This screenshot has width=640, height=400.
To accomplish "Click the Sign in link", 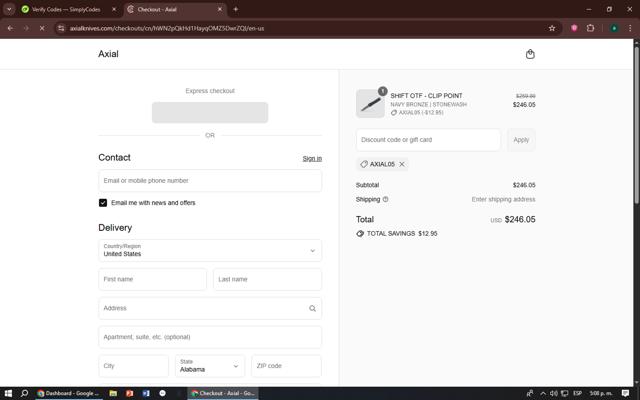I will 312,158.
